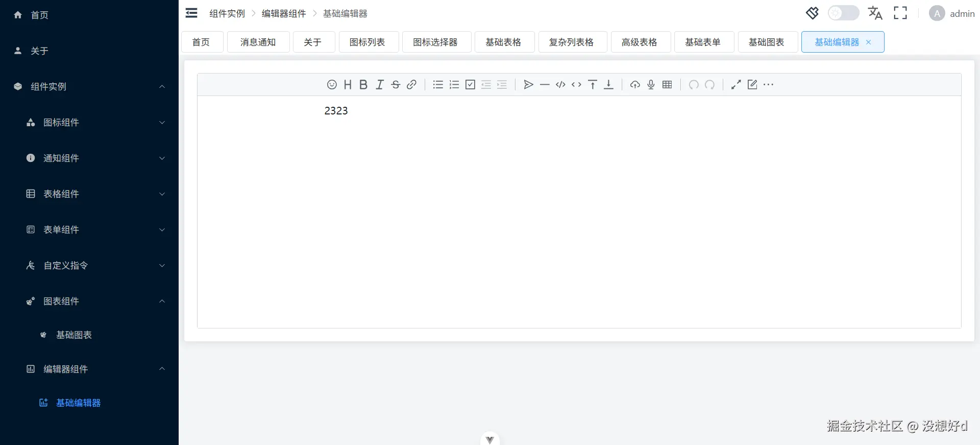Click 编辑器组件 in the breadcrumb

284,14
